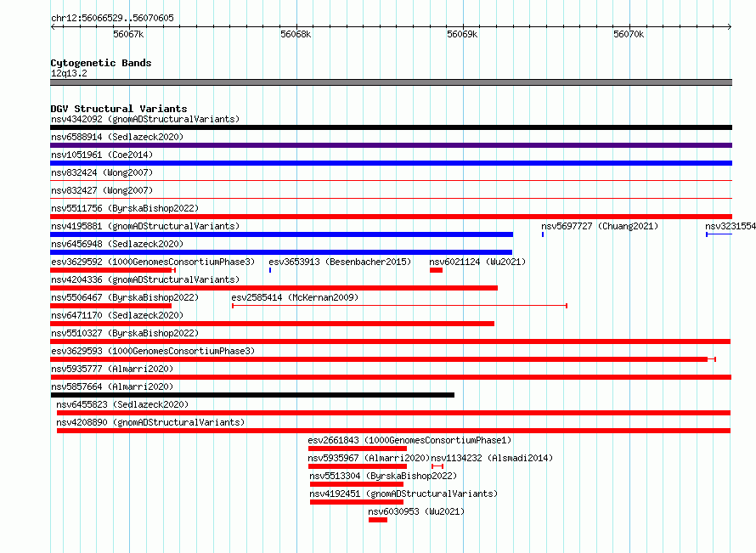Open nsv5697727 (Chuang2021) variant label
The height and width of the screenshot is (553, 756).
pos(600,226)
